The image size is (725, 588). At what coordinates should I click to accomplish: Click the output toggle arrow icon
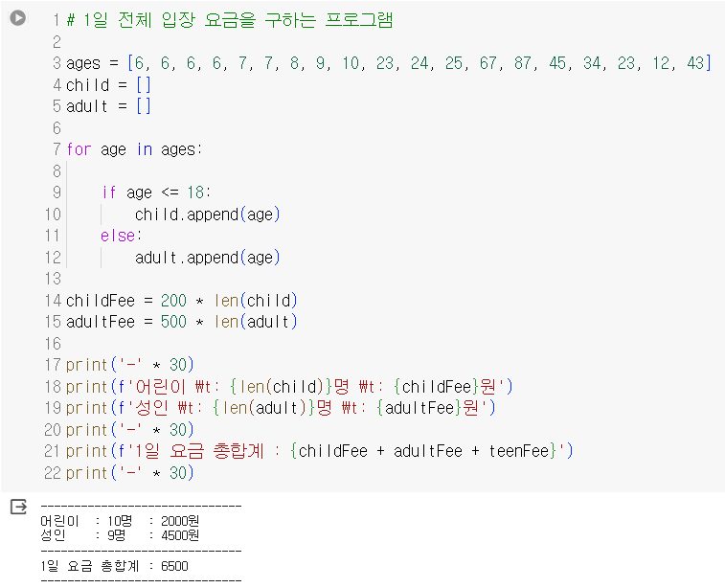tap(18, 507)
